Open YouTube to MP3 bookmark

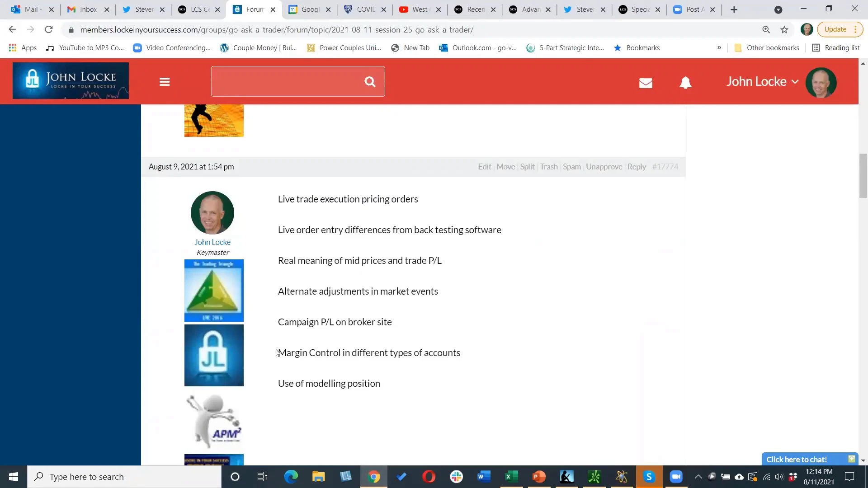coord(85,48)
